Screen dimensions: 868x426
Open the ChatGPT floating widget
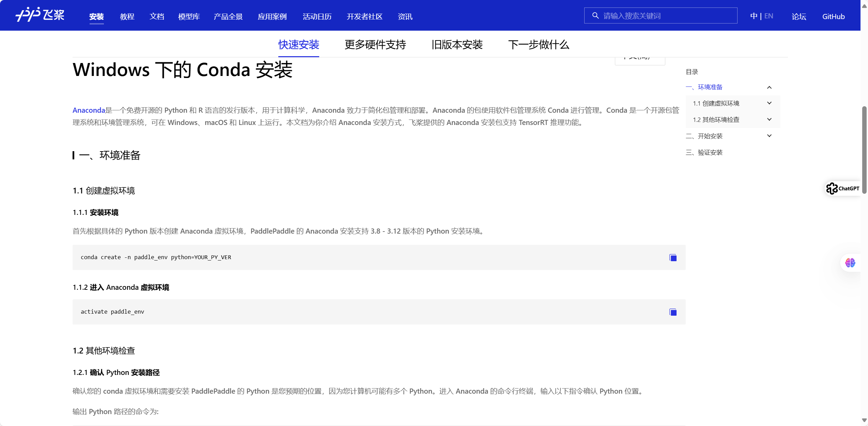[843, 188]
